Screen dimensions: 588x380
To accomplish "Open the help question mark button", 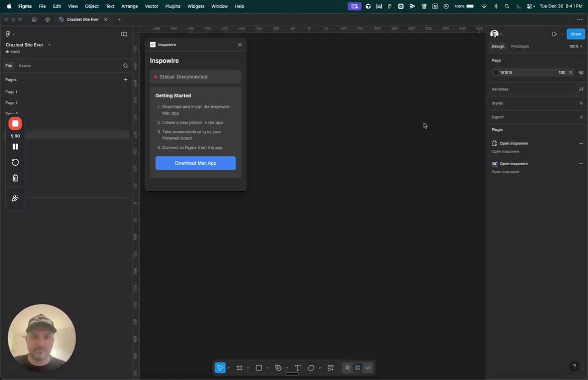I will [x=574, y=366].
